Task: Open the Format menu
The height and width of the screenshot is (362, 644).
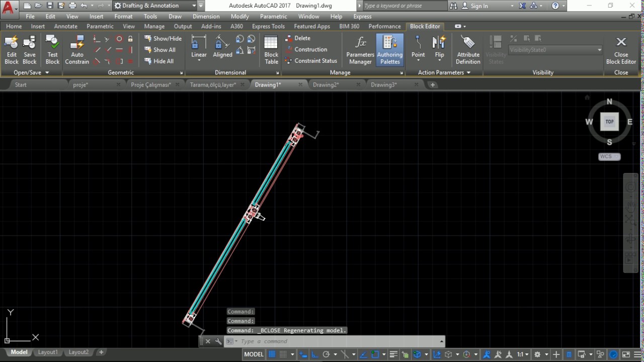Action: [123, 17]
